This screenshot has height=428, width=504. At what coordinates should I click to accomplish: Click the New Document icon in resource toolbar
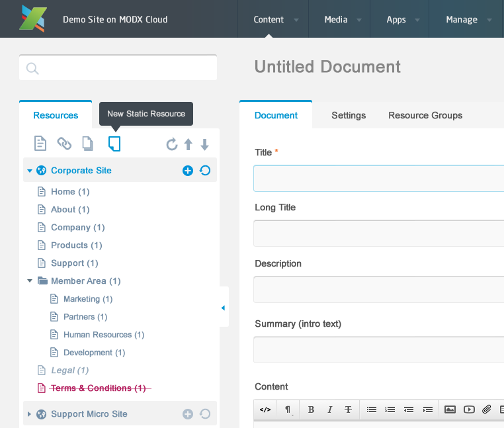40,144
